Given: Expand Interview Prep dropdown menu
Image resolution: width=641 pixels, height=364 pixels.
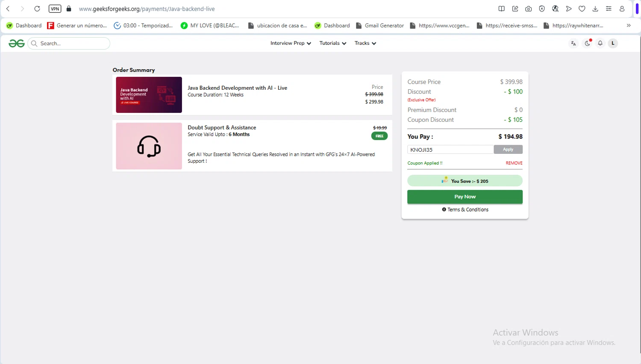Looking at the screenshot, I should point(291,43).
